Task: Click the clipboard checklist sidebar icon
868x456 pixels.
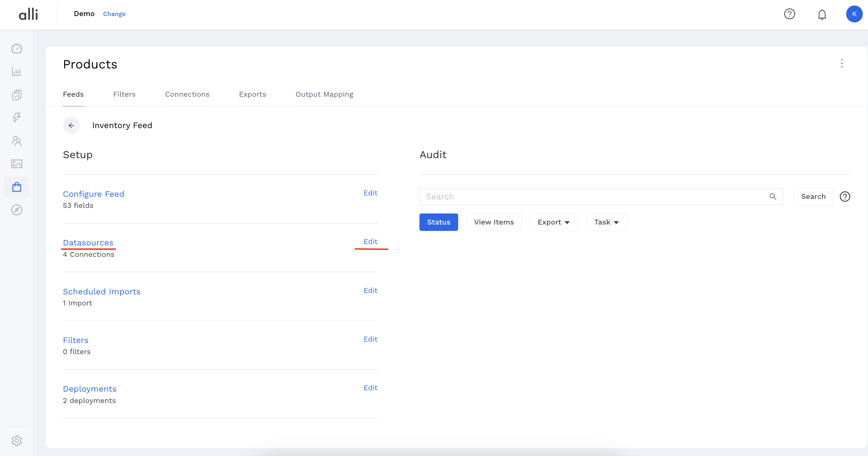Action: [17, 95]
